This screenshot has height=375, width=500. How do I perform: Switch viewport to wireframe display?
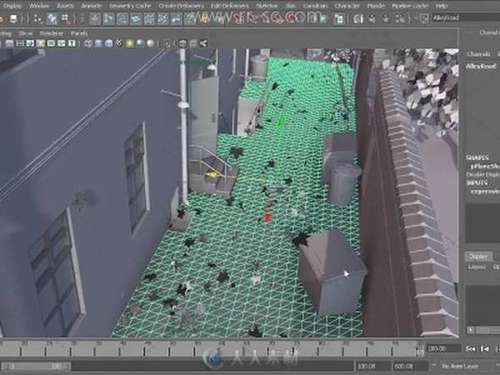click(x=88, y=43)
